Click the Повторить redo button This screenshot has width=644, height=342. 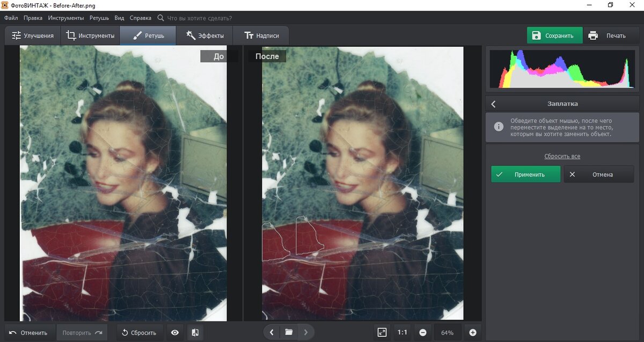(82, 332)
